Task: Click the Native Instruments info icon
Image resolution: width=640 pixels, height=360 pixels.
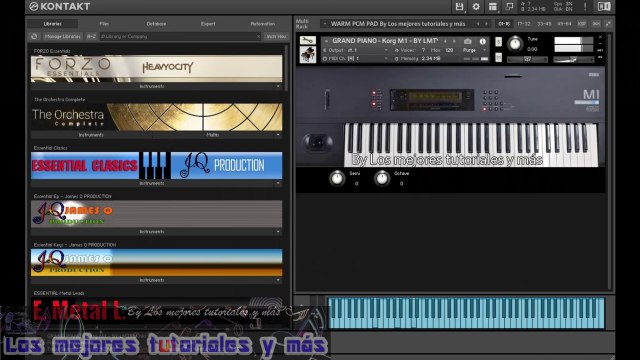Action: 604,7
